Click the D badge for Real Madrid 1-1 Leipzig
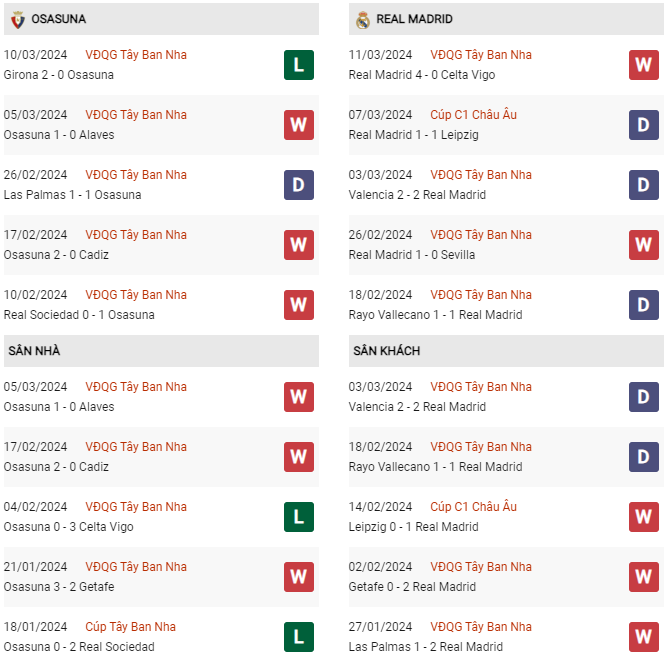The image size is (666, 661). point(644,125)
